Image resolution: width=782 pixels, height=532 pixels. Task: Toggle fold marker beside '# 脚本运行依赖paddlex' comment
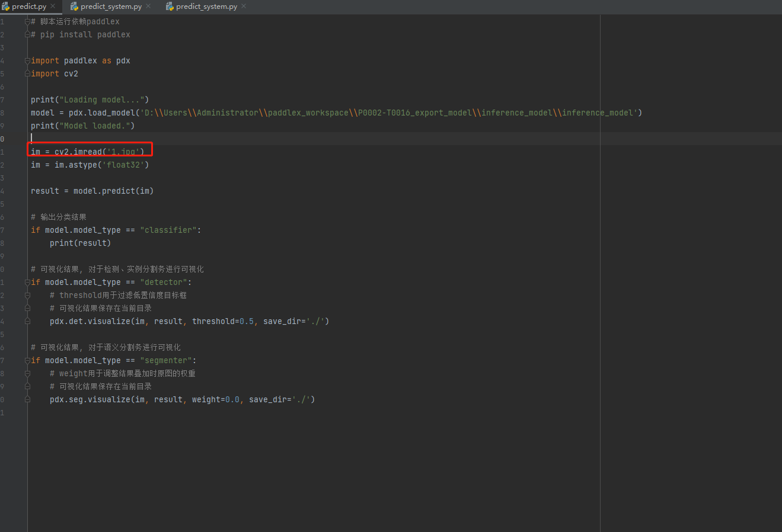click(x=27, y=21)
